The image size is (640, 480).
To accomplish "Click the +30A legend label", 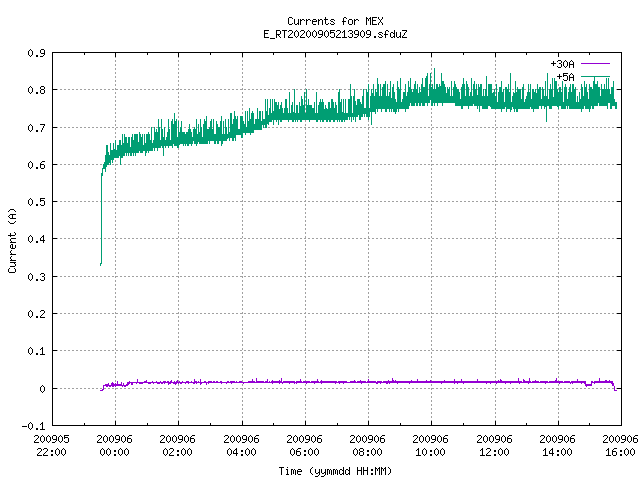I will (562, 64).
